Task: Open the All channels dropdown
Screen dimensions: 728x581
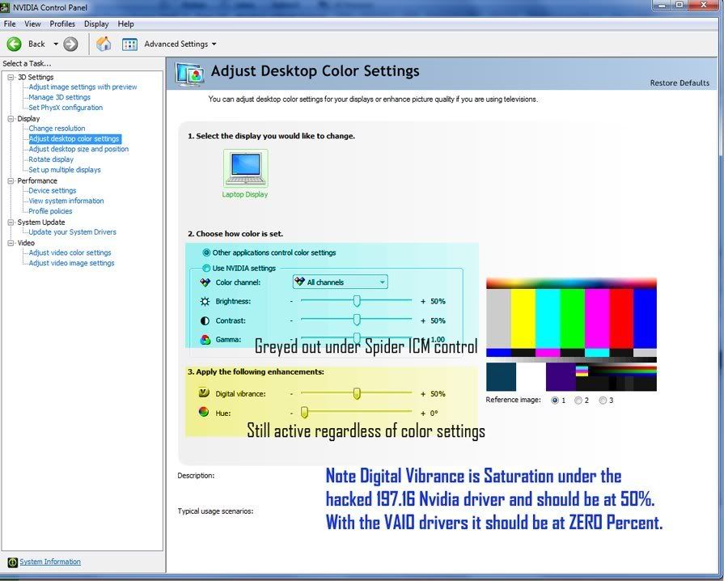Action: tap(341, 282)
